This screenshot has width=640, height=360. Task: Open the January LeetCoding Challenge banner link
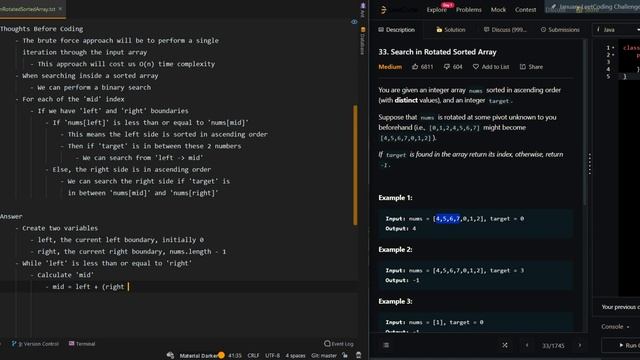point(595,7)
